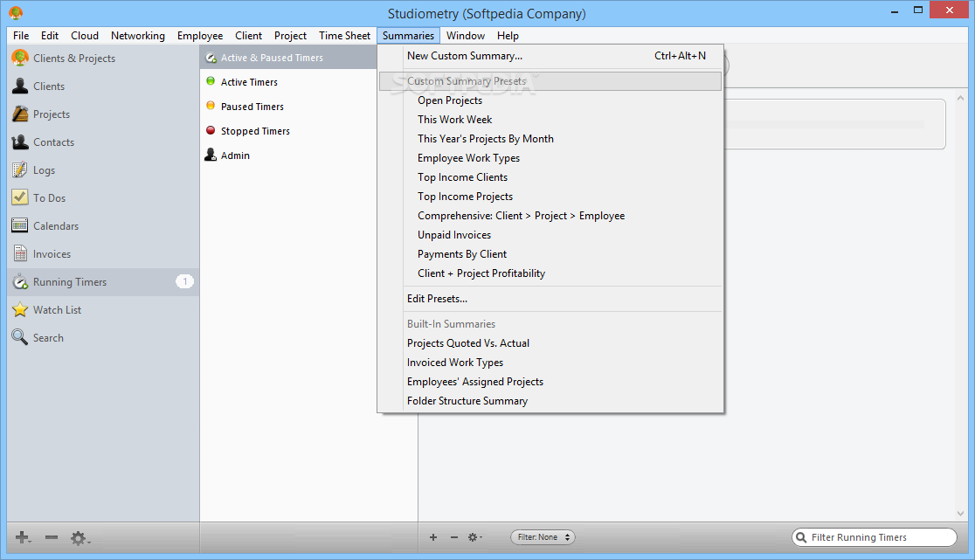The image size is (975, 560).
Task: Select Payments By Client preset
Action: [x=550, y=254]
